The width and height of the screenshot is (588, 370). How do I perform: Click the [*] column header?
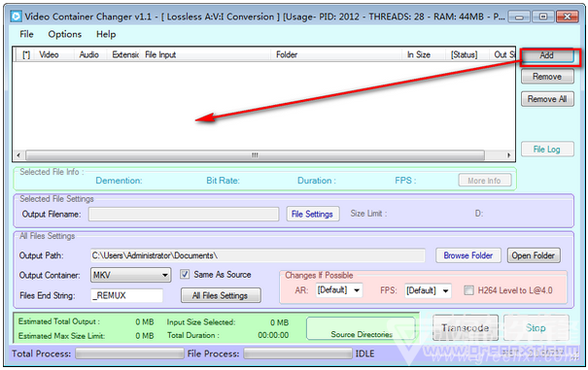tap(26, 54)
